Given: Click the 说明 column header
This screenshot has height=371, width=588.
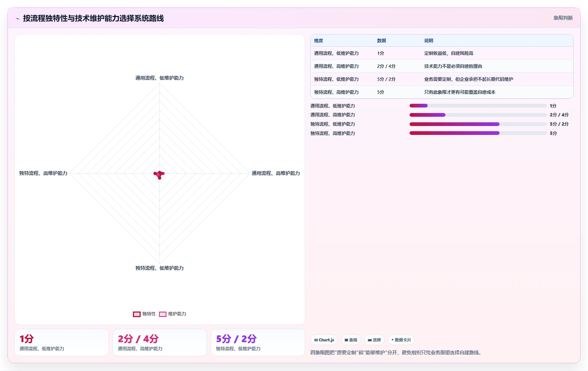Looking at the screenshot, I should pos(429,41).
